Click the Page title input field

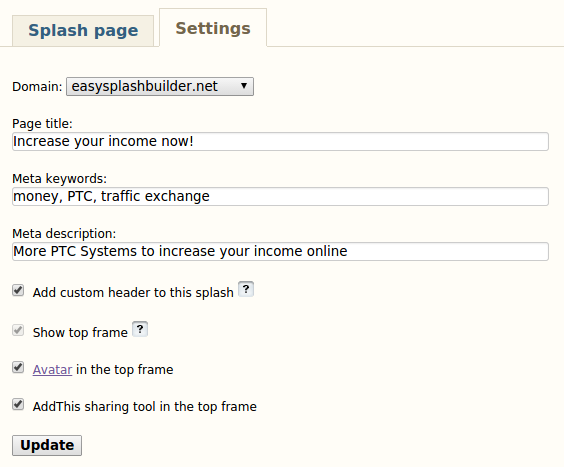pos(280,141)
